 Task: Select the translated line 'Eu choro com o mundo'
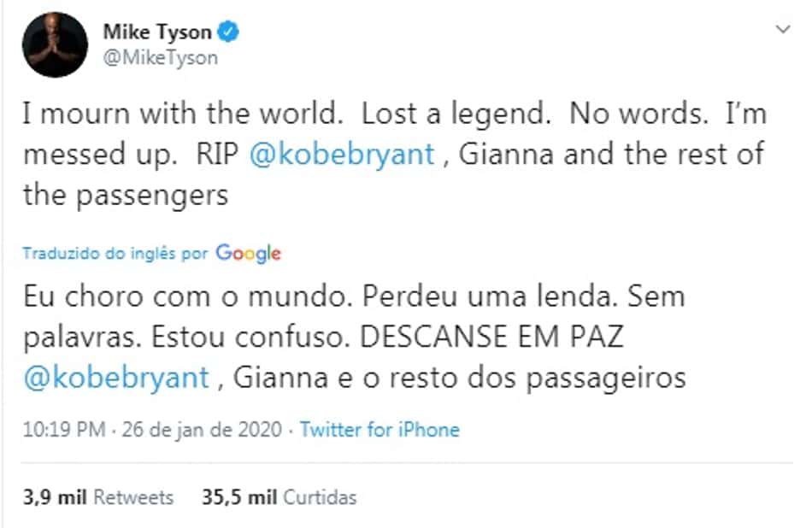(188, 296)
